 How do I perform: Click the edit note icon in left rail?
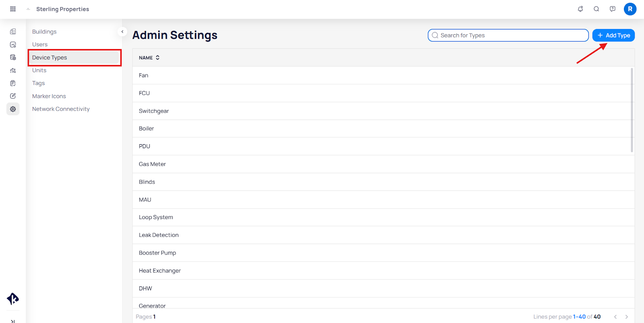(13, 96)
